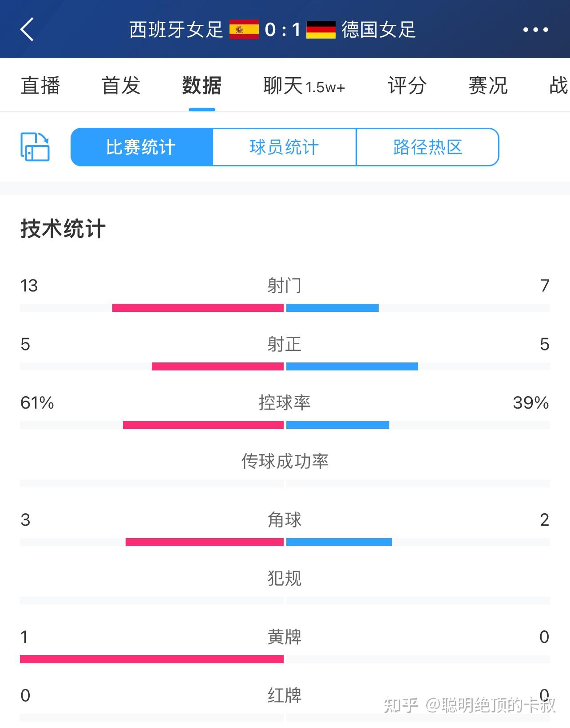Tap the 0 : 1 score display
The height and width of the screenshot is (728, 570).
pos(282,30)
